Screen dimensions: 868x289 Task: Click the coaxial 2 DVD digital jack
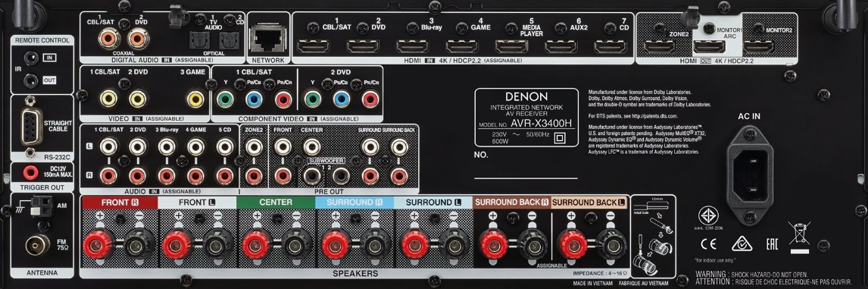click(x=137, y=39)
